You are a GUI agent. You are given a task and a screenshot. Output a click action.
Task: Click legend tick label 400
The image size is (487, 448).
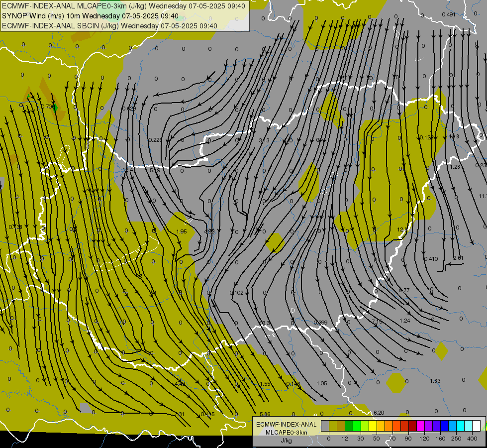[472, 439]
